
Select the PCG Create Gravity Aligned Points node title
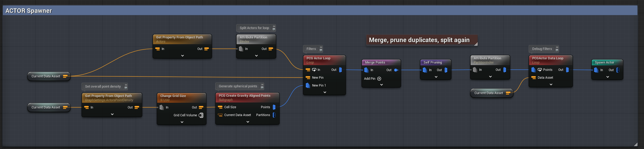244,96
